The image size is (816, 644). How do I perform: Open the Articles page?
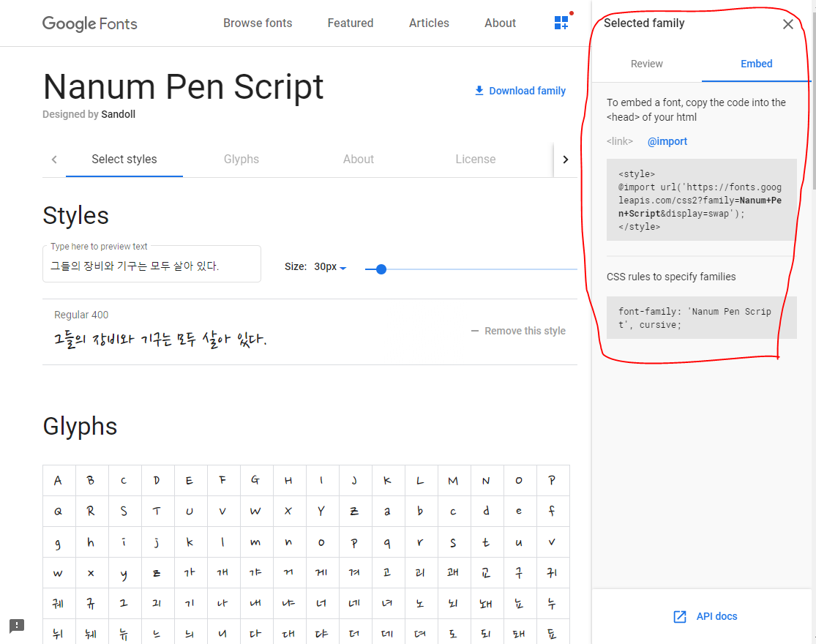[x=429, y=23]
